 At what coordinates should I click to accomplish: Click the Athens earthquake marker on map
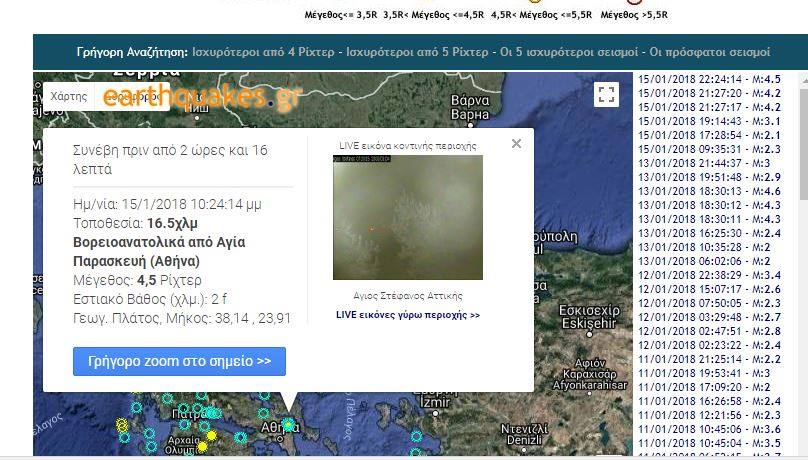(288, 425)
